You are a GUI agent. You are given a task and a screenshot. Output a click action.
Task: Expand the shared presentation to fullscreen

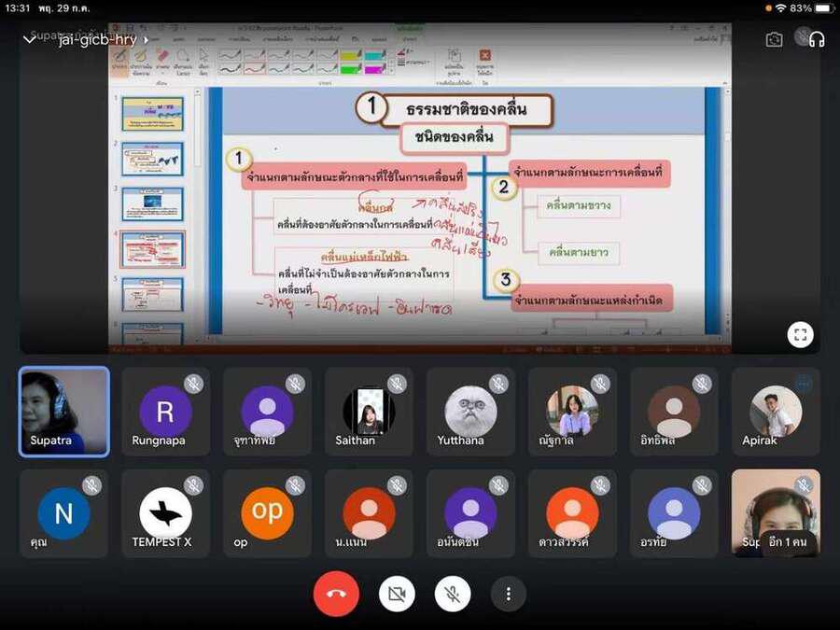pyautogui.click(x=800, y=335)
